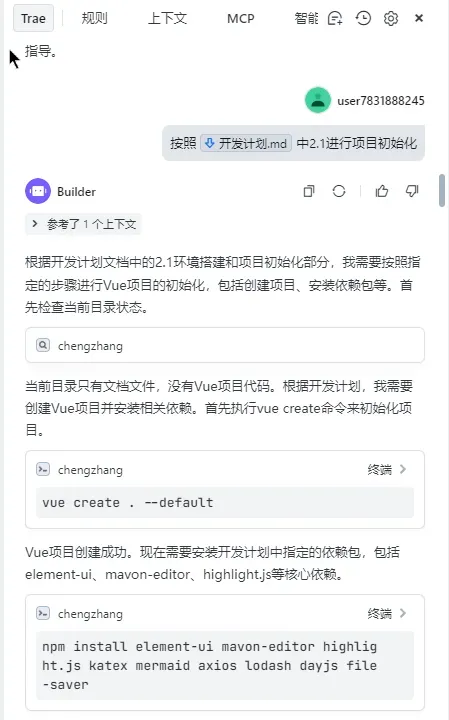Open the 智能 agents option

[306, 18]
